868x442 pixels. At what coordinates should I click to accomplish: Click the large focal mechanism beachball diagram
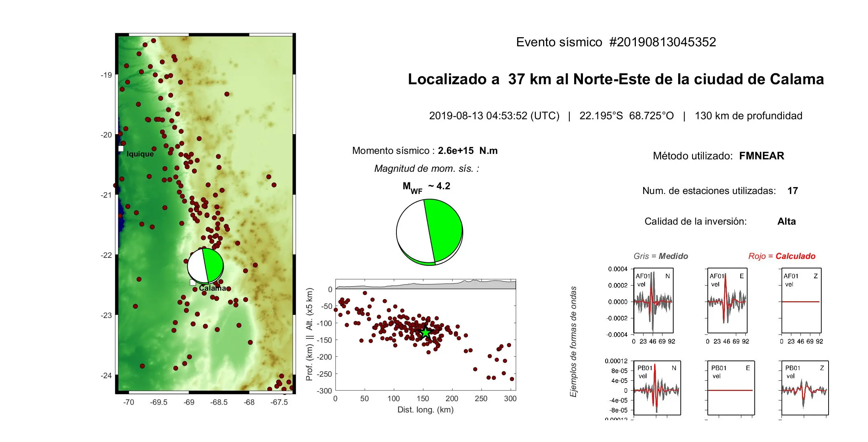[x=430, y=232]
